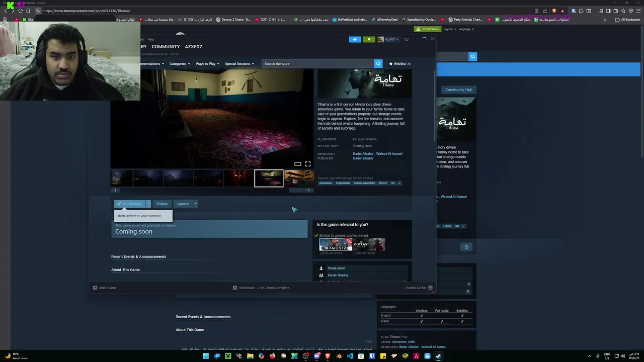Click sign in link on browser page
Viewport: 644px width, 362px height.
click(x=448, y=29)
